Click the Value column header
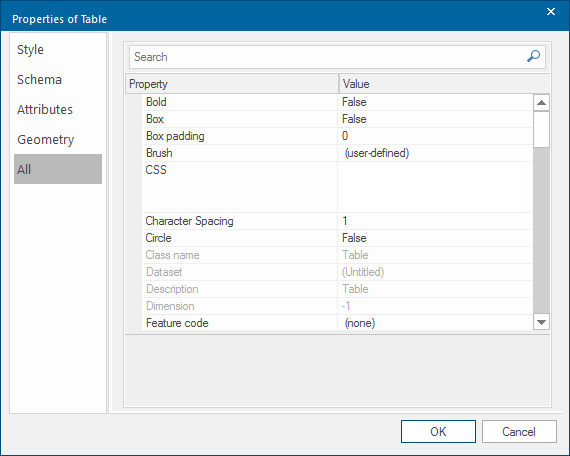The height and width of the screenshot is (456, 570). coord(444,84)
